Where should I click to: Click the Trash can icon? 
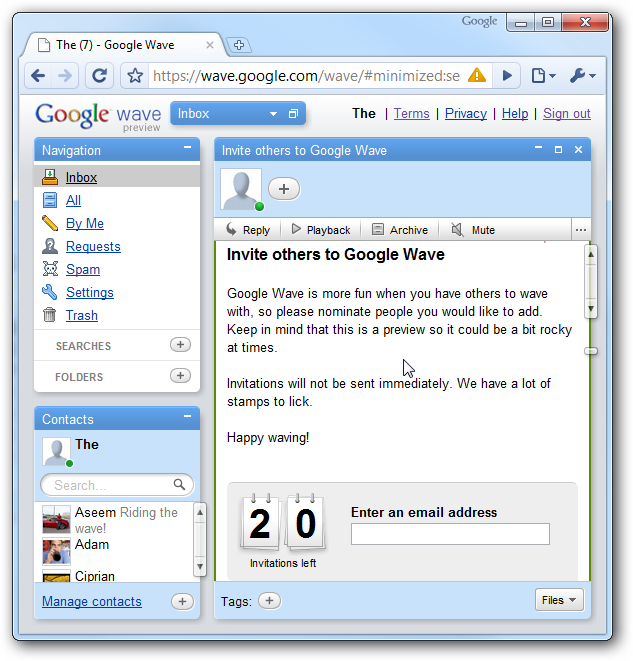coord(49,314)
